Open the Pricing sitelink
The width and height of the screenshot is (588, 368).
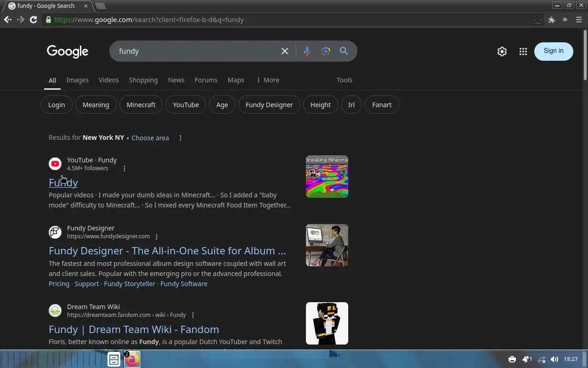tap(59, 284)
